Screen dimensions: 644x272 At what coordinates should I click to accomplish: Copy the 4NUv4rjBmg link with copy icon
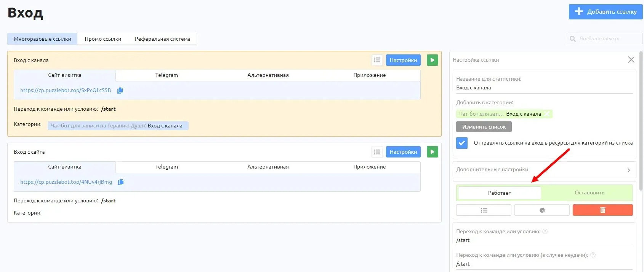click(121, 182)
